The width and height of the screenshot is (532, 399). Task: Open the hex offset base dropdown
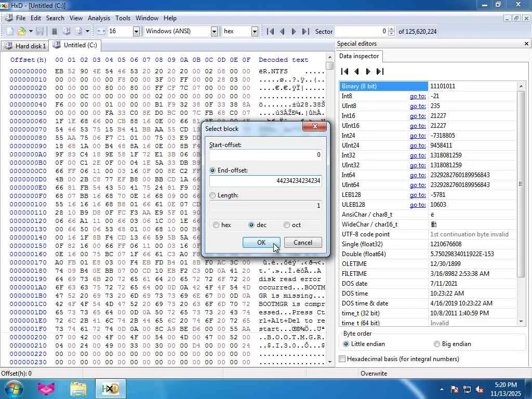click(x=255, y=31)
